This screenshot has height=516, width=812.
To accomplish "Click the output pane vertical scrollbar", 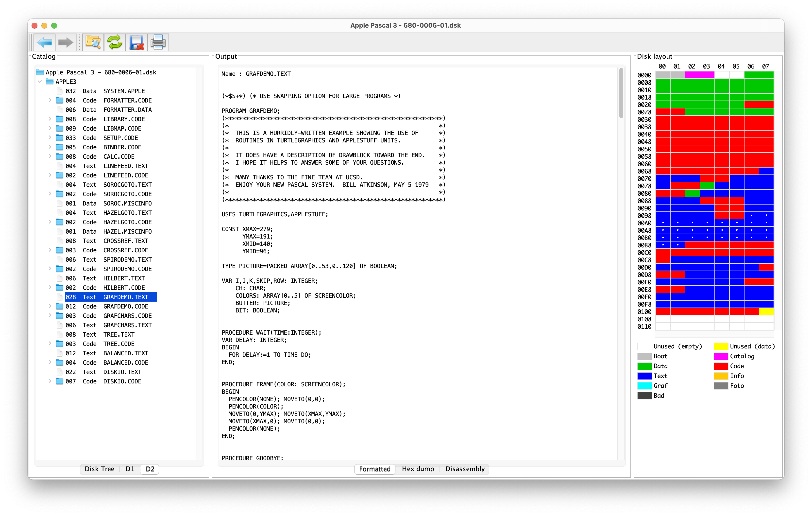I will click(x=621, y=93).
